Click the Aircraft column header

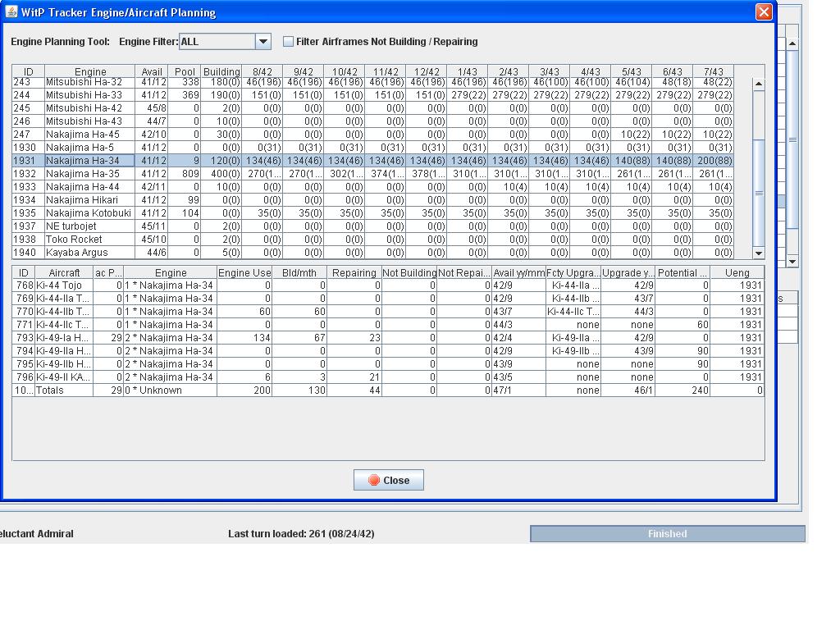pyautogui.click(x=64, y=272)
